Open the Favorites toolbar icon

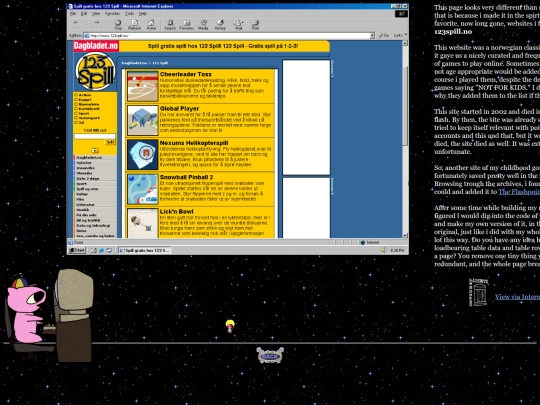point(186,23)
